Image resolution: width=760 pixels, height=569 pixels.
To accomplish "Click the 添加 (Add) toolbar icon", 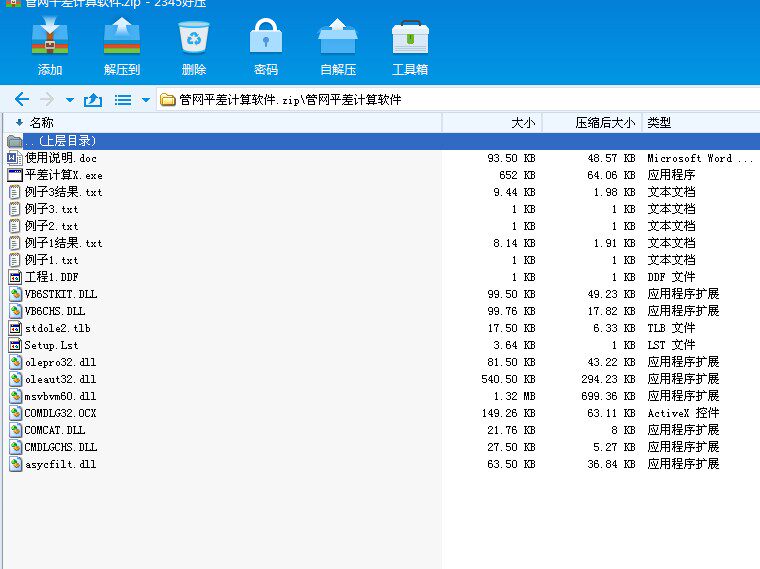I will (50, 36).
